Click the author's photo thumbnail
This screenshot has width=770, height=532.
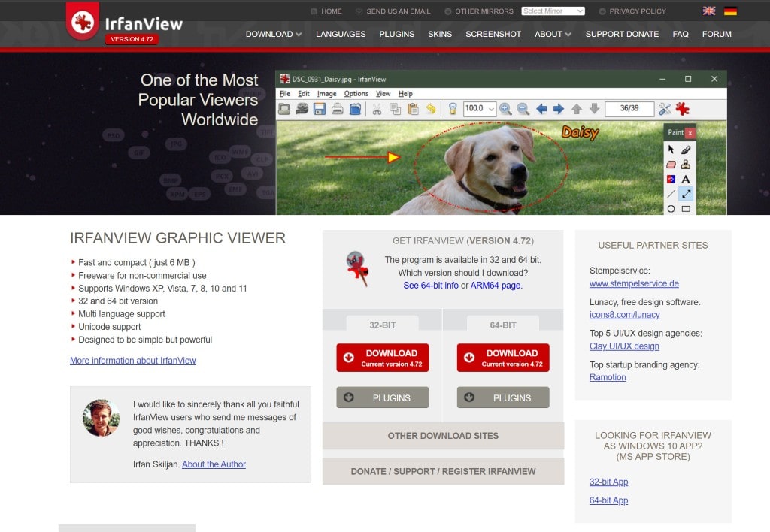pos(101,418)
